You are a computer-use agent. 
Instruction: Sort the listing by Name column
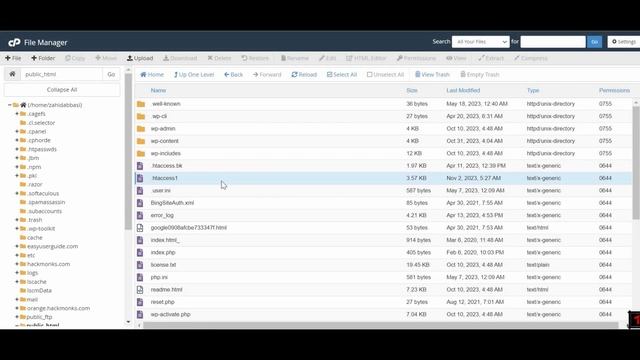coord(158,91)
